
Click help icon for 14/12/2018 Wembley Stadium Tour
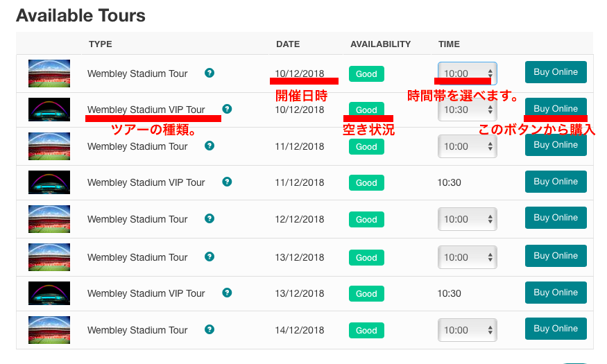[x=210, y=329]
